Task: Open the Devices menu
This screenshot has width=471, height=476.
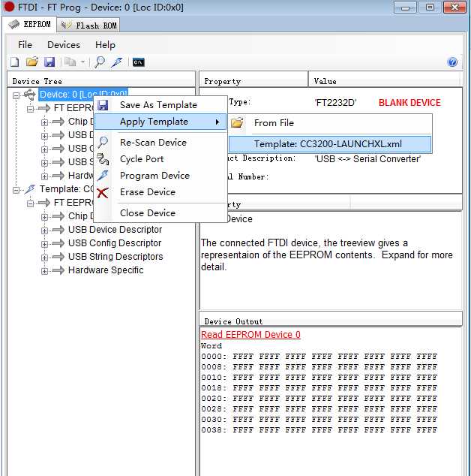Action: (x=64, y=45)
